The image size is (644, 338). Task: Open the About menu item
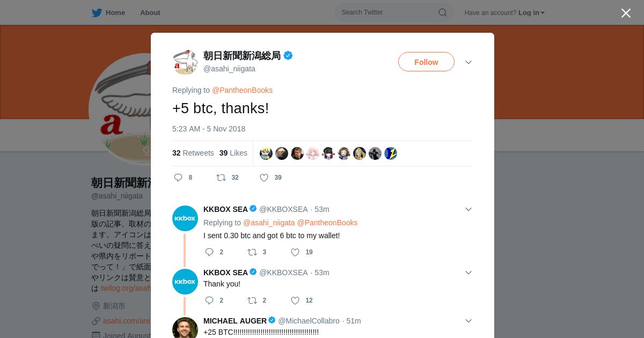tap(150, 12)
